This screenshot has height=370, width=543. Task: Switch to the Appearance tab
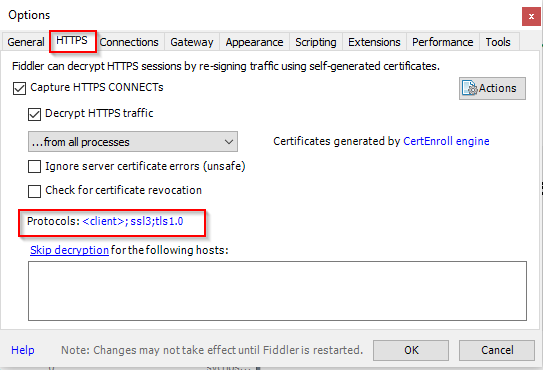point(255,42)
